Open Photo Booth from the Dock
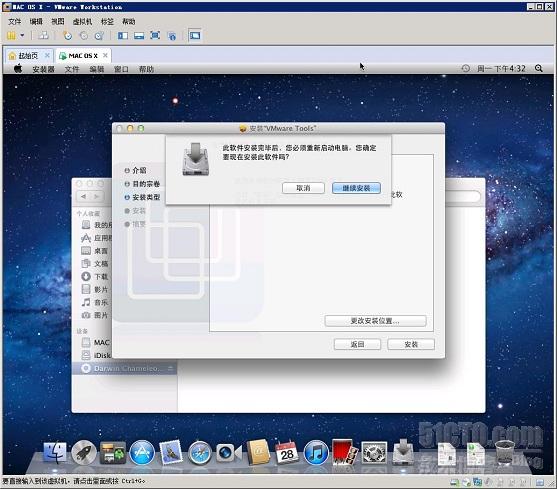The height and width of the screenshot is (489, 557). (x=345, y=452)
